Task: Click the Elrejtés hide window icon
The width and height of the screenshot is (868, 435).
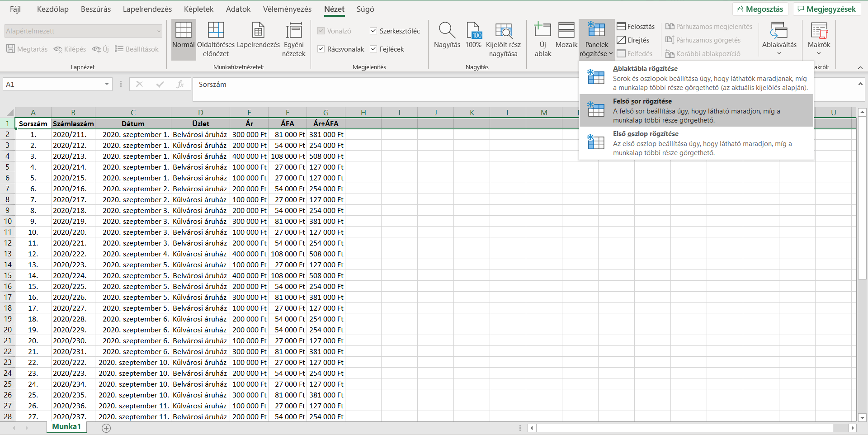Action: click(621, 40)
